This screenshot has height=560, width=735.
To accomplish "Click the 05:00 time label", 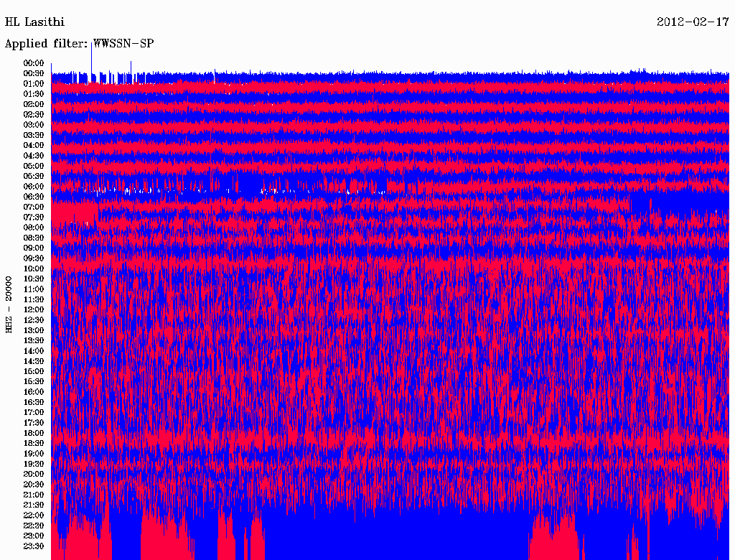I will coord(34,166).
